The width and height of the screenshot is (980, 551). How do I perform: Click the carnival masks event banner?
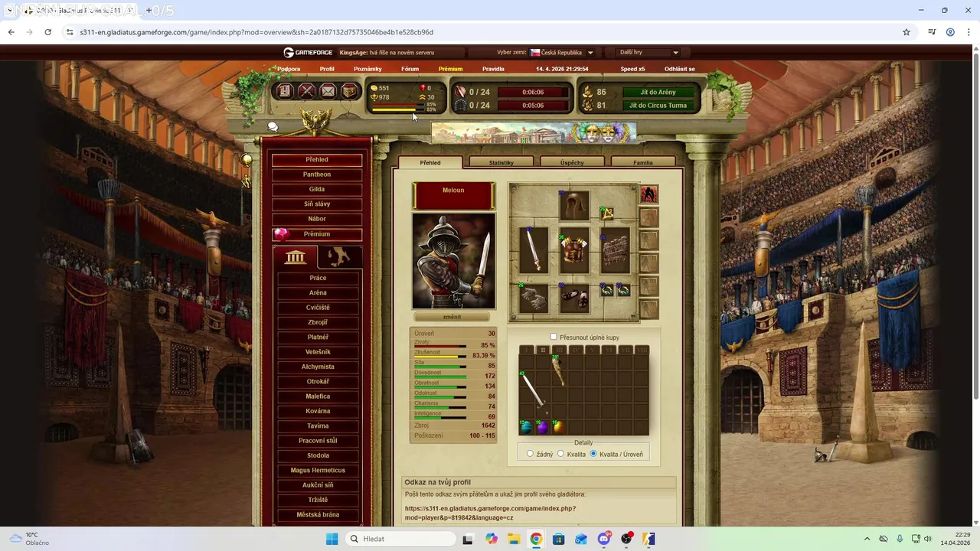[x=534, y=132]
